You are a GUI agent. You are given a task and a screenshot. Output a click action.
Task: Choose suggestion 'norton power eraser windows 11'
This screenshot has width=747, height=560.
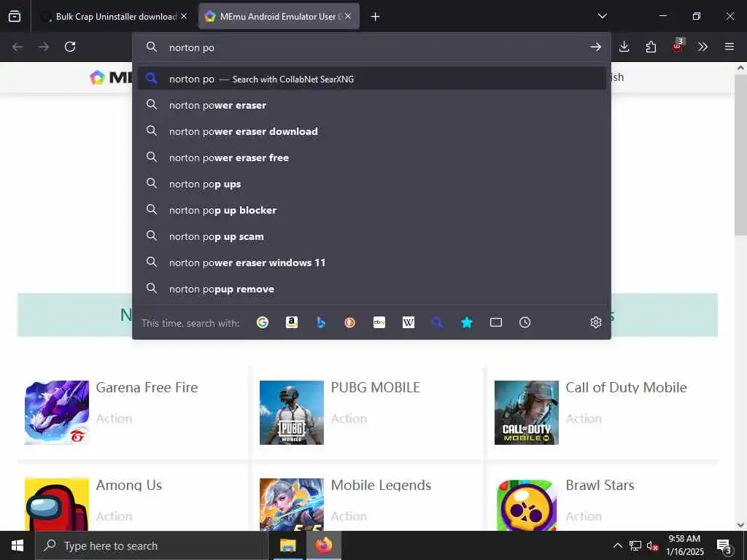tap(371, 262)
